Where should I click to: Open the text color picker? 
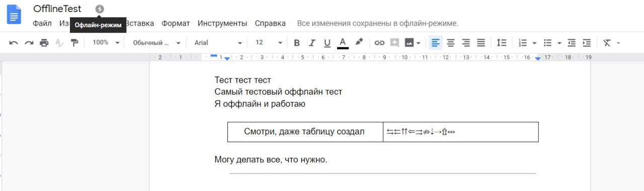(x=343, y=43)
